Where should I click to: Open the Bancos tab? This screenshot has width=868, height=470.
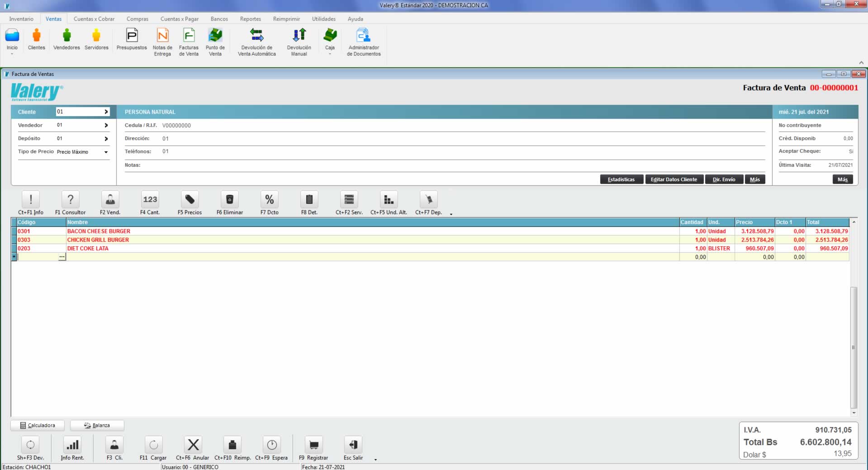coord(219,19)
